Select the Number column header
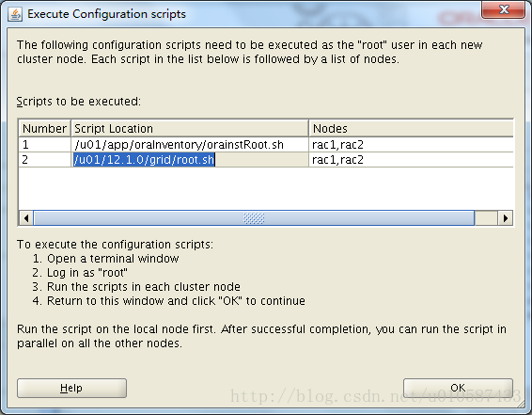The height and width of the screenshot is (415, 532). point(44,128)
